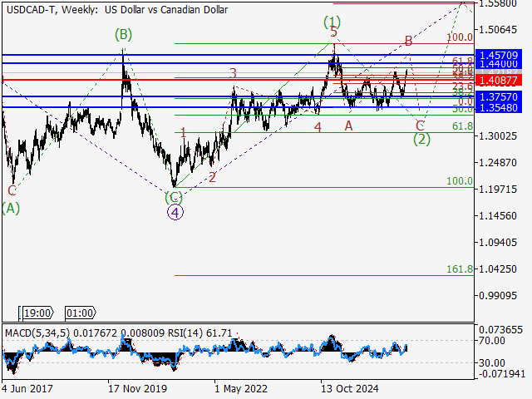Click the 1.24870 price axis value
Viewport: 532px width, 399px height.
click(498, 163)
